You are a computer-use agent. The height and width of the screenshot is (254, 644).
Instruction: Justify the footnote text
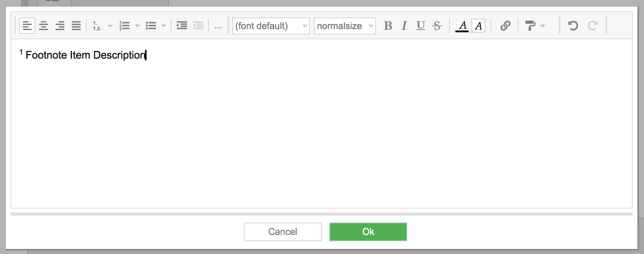pyautogui.click(x=76, y=26)
